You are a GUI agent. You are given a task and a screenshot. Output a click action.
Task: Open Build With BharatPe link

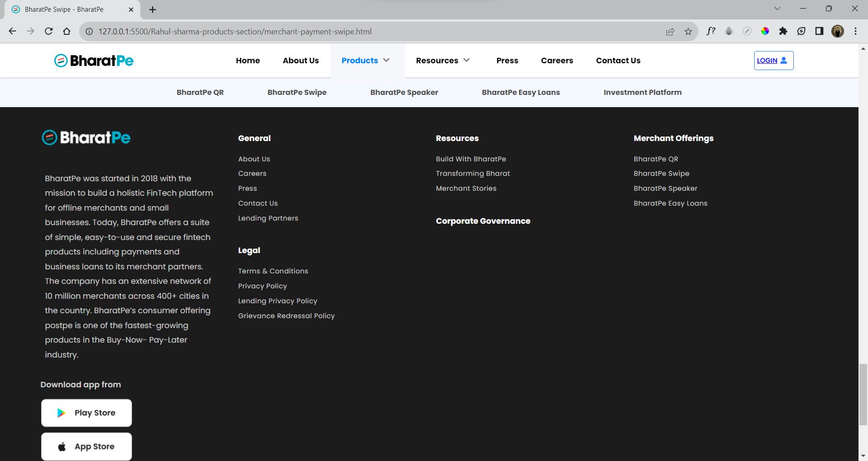pos(471,159)
